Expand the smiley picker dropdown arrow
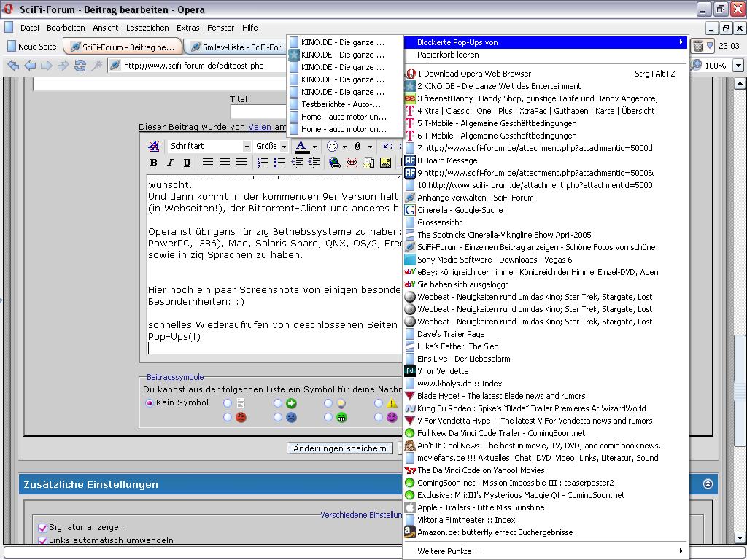747x560 pixels. 344,147
